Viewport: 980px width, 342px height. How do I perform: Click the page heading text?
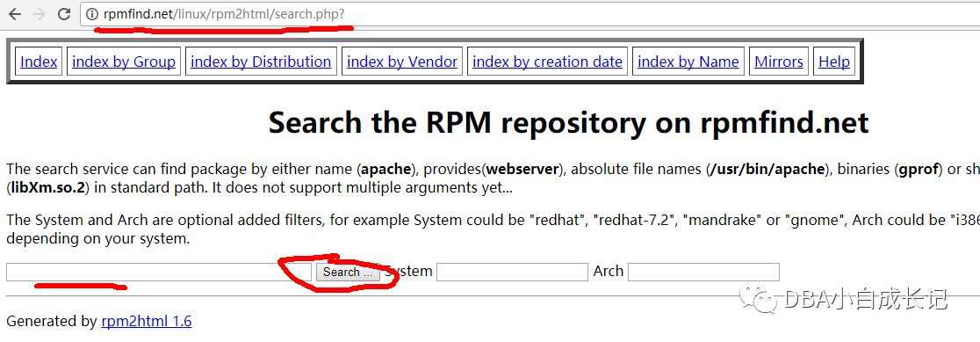[568, 122]
